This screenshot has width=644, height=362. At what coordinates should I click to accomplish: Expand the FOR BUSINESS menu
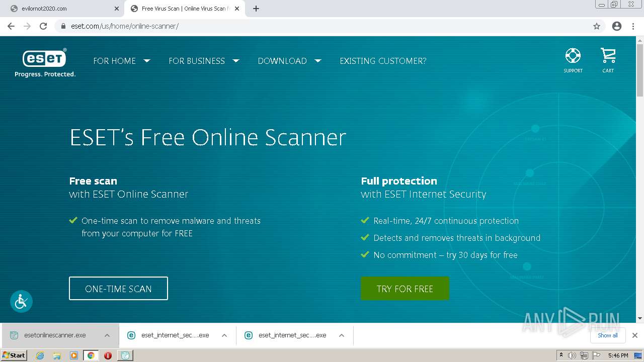[x=204, y=61]
